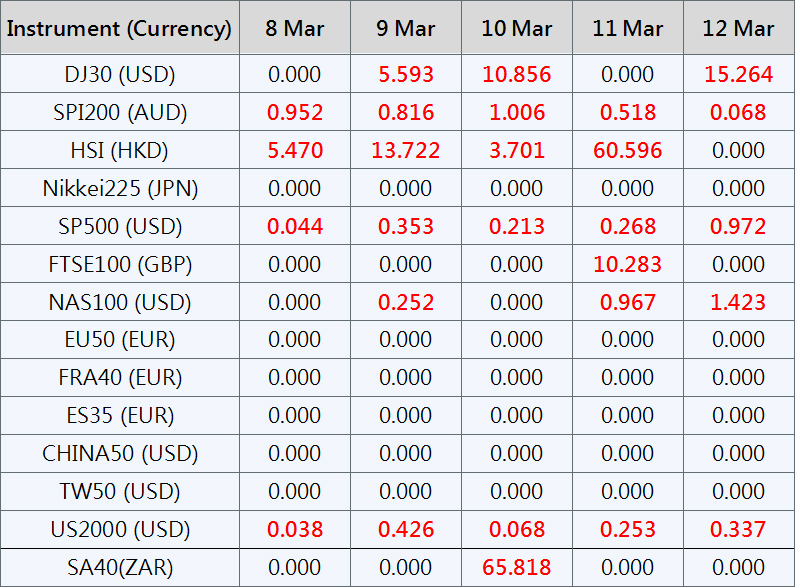Click the 65.818 value for SA40

pos(517,567)
